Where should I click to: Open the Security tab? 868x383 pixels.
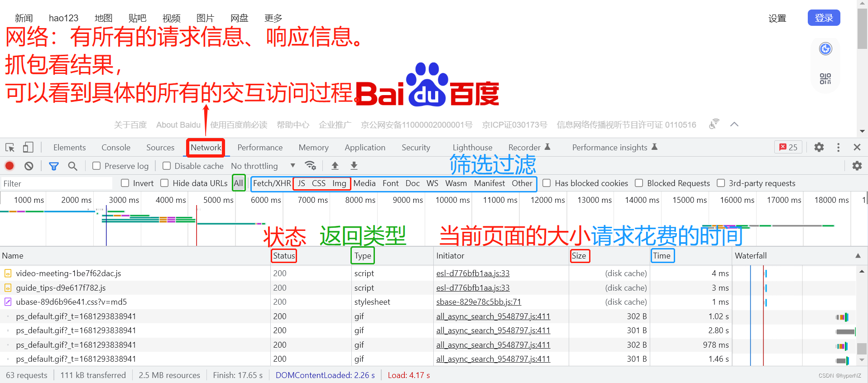(416, 148)
